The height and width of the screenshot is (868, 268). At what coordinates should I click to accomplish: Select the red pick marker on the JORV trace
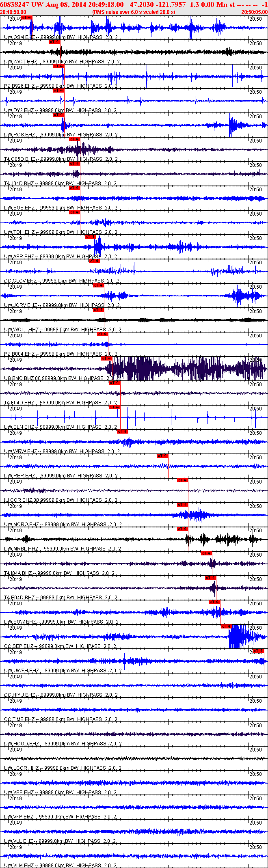coord(98,285)
